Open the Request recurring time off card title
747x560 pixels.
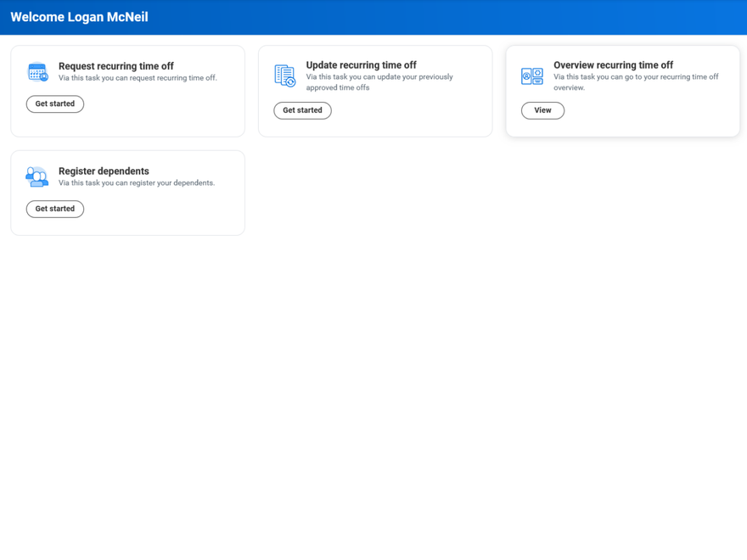[116, 66]
